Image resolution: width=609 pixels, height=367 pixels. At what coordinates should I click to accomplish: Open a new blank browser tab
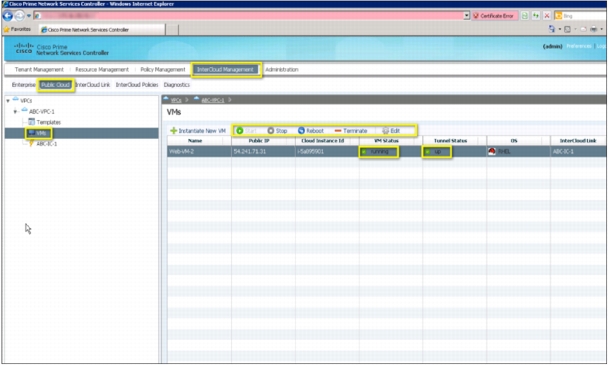[172, 30]
